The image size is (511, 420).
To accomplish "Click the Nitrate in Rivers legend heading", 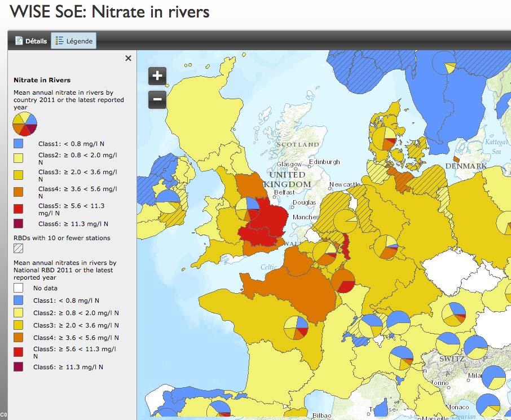I will click(42, 80).
